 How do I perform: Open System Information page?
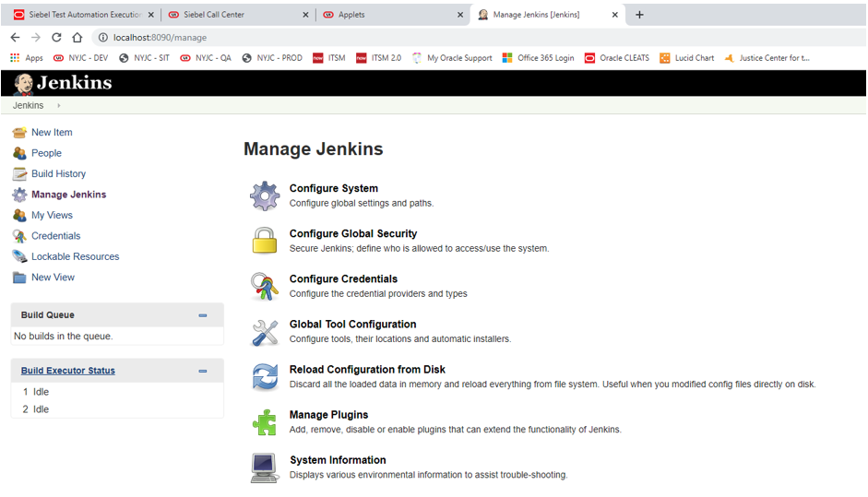(x=338, y=460)
